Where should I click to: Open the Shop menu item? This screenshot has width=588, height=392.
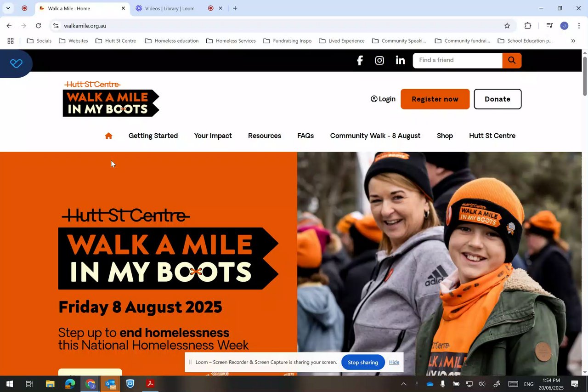point(445,136)
